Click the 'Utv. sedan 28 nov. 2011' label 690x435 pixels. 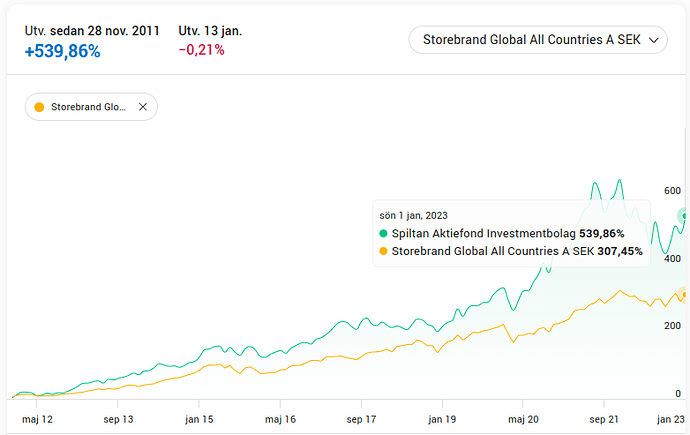92,31
